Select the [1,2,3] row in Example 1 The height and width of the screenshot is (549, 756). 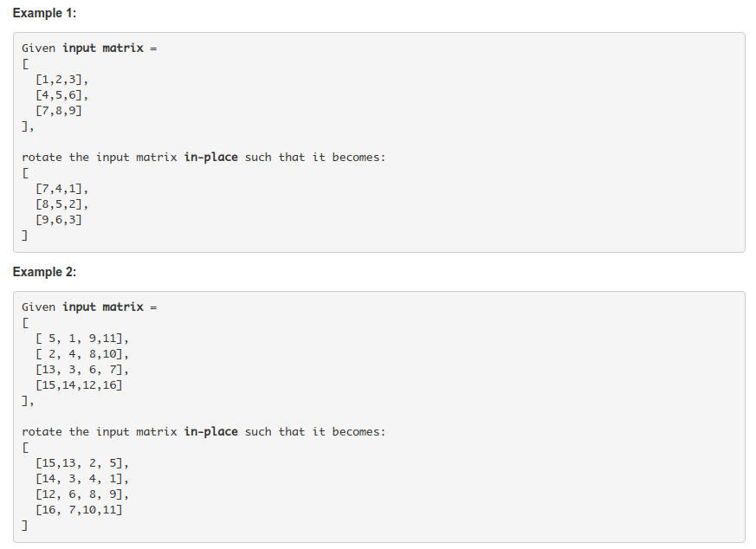pos(62,79)
